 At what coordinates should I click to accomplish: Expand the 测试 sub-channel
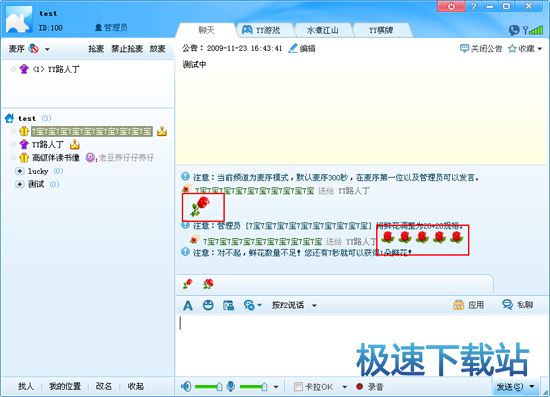[x=20, y=184]
